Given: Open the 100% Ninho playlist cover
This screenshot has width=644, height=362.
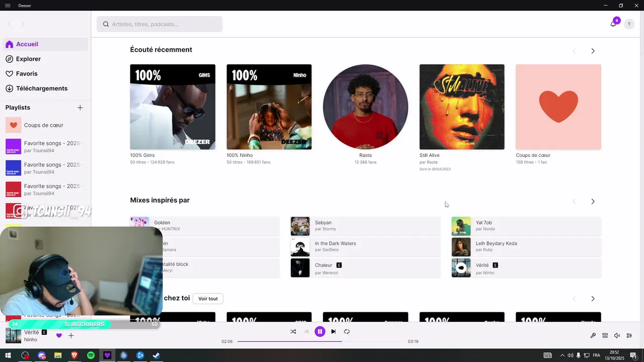Looking at the screenshot, I should click(x=269, y=107).
